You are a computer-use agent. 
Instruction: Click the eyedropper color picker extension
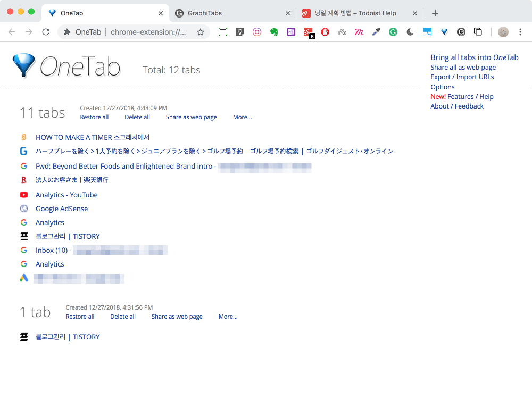click(376, 32)
